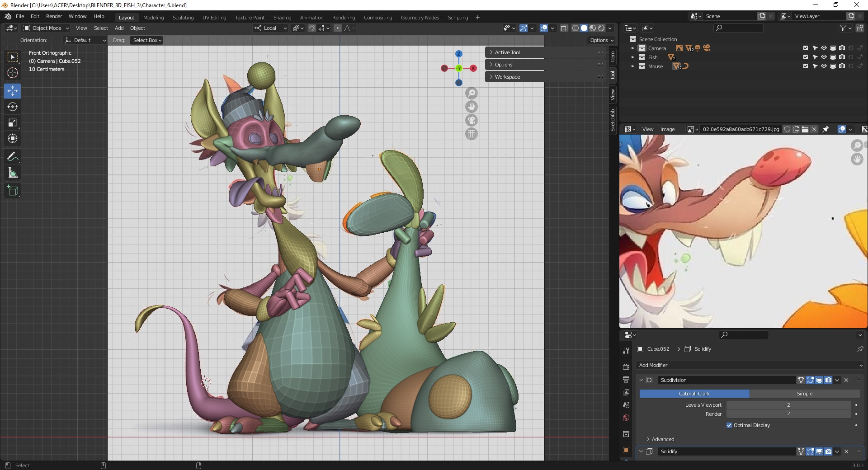Open the Object Mode dropdown
868x470 pixels.
[46, 28]
